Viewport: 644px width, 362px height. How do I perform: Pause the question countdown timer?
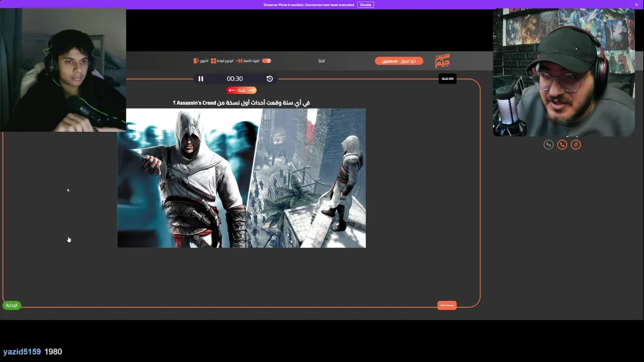pos(201,79)
